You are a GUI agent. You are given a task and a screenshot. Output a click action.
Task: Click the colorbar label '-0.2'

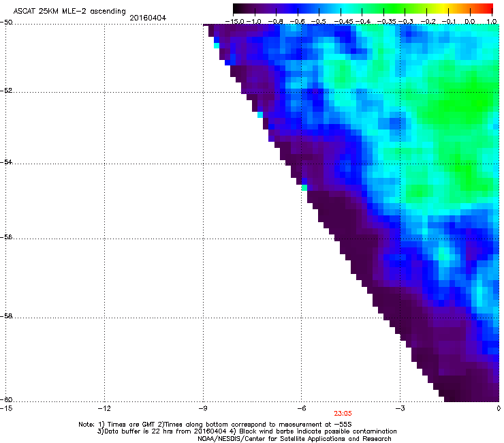tap(428, 21)
